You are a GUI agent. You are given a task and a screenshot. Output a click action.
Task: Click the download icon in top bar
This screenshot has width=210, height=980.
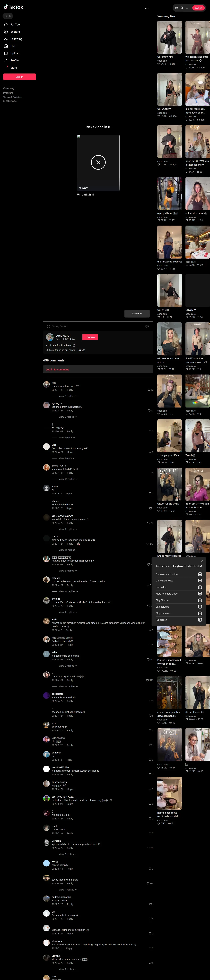[x=187, y=8]
